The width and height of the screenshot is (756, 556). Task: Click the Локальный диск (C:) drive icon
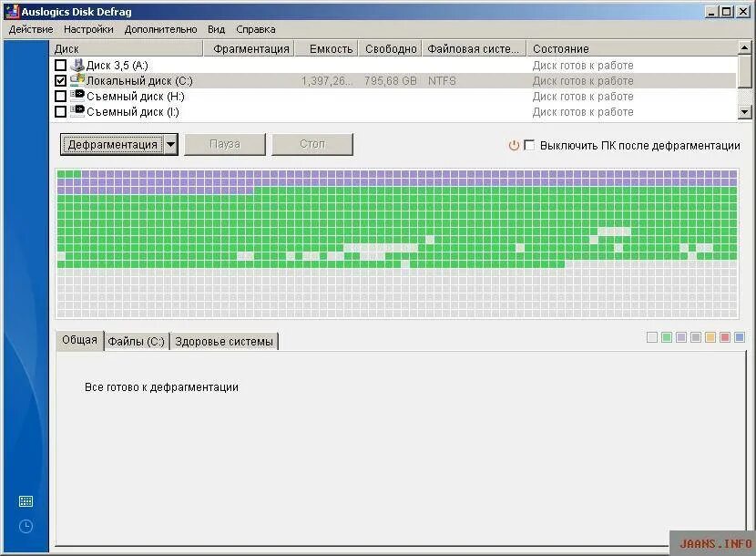[x=77, y=80]
